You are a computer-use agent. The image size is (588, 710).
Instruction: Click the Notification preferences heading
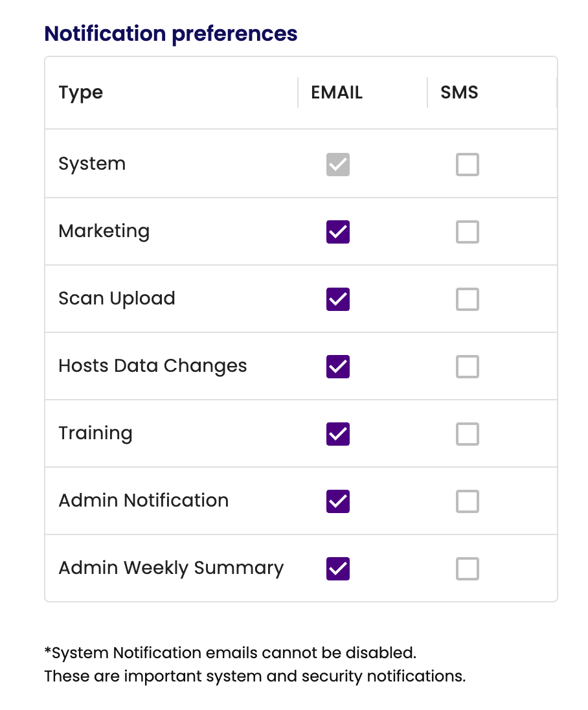pos(171,34)
